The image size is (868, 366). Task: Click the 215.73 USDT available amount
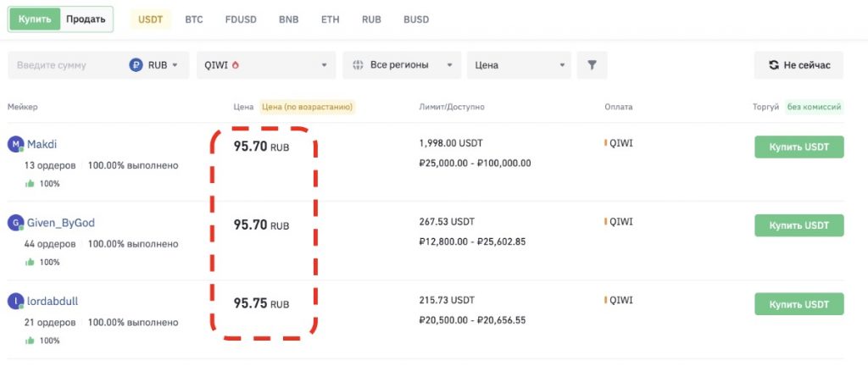tap(447, 300)
